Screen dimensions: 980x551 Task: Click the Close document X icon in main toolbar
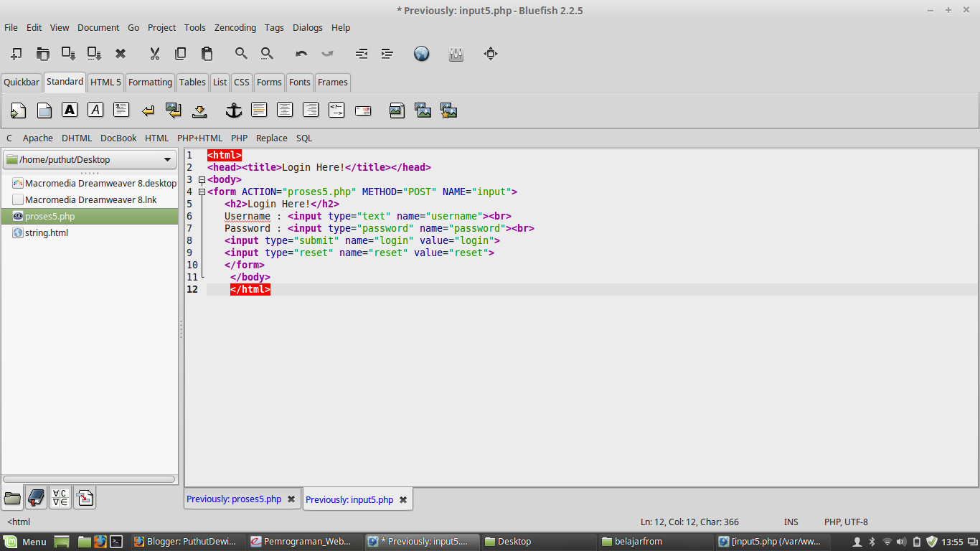coord(121,54)
